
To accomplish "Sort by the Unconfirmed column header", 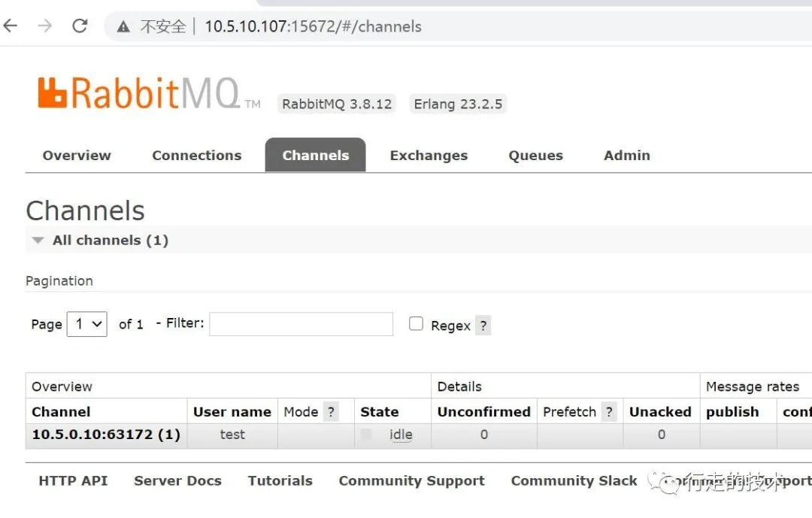I will tap(483, 412).
